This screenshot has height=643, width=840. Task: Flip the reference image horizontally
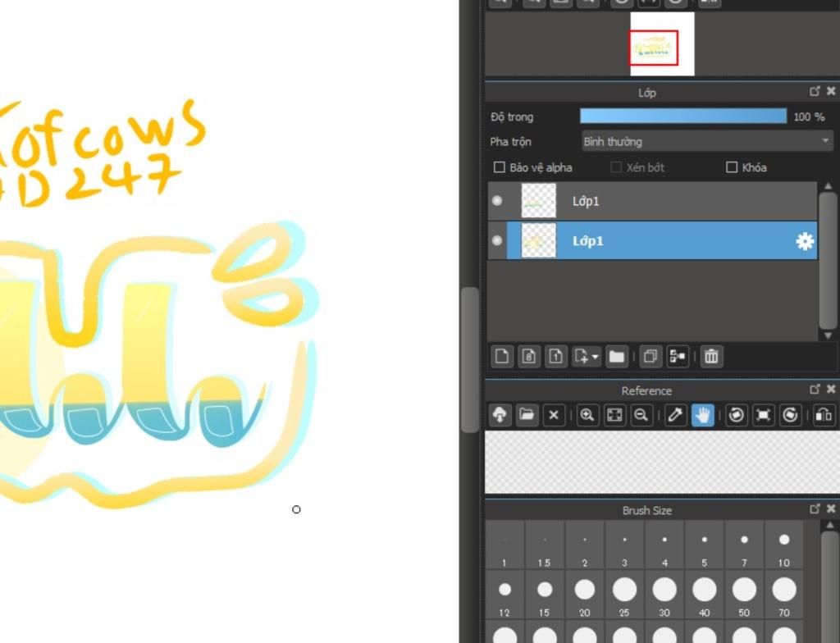point(824,415)
